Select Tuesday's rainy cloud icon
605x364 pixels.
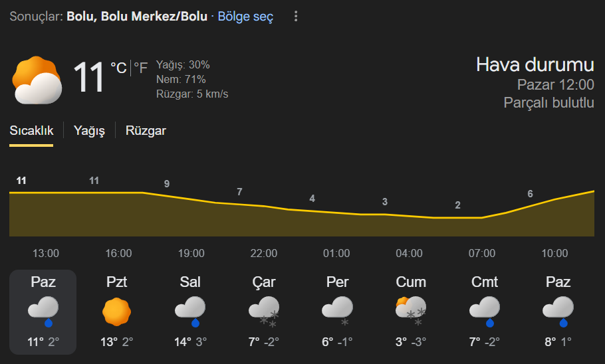[x=190, y=312]
